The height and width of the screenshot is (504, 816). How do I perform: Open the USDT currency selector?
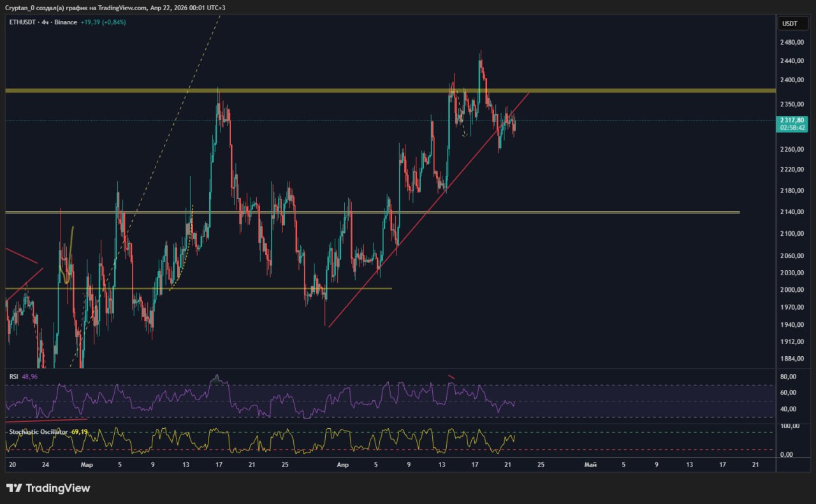(789, 24)
